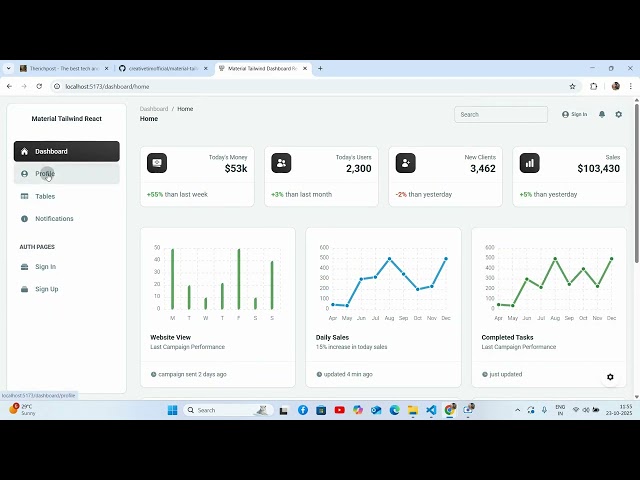Viewport: 640px width, 480px height.
Task: Click the Dashboard breadcrumb link
Action: (x=154, y=109)
